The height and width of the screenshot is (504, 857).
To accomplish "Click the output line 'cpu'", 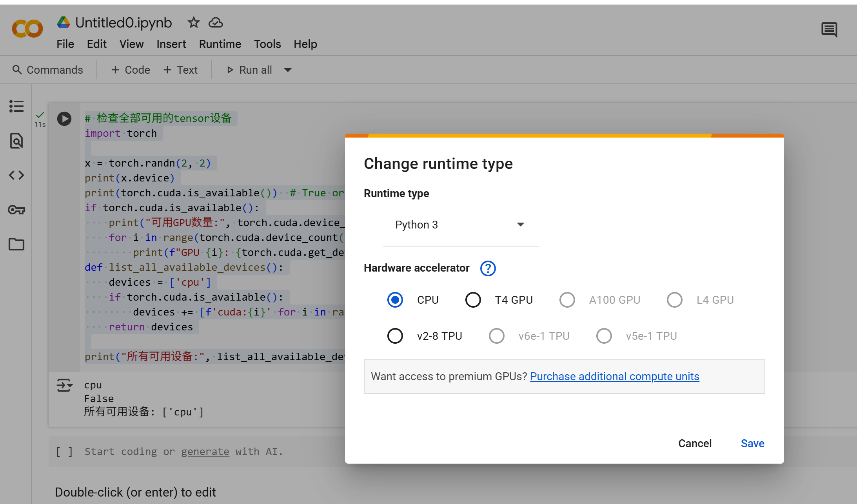I will 93,385.
